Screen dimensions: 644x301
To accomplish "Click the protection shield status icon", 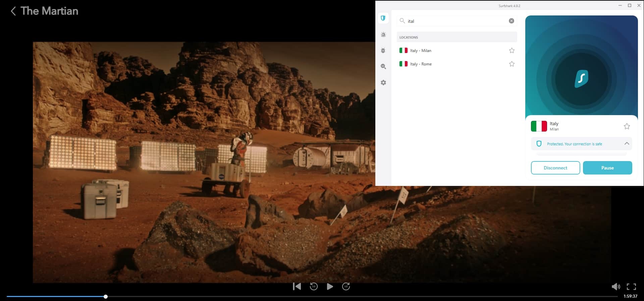I will click(539, 144).
